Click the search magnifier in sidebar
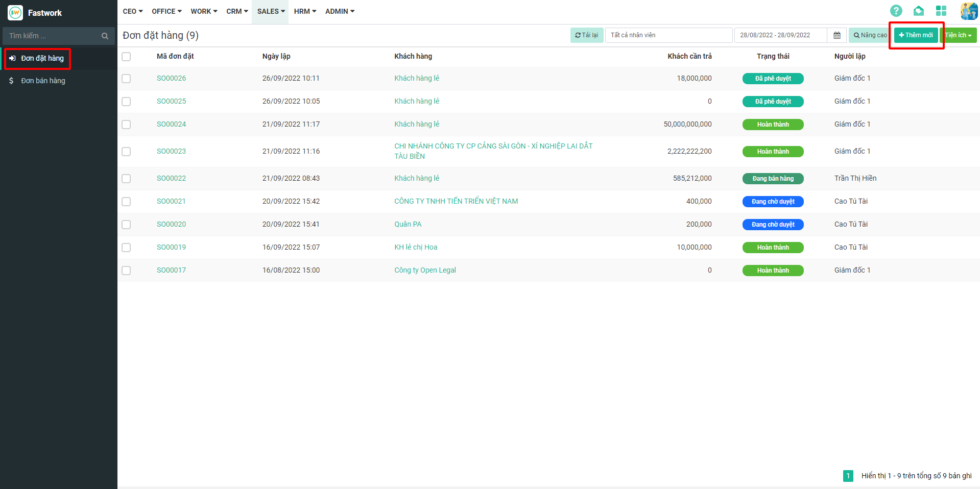 (x=105, y=36)
